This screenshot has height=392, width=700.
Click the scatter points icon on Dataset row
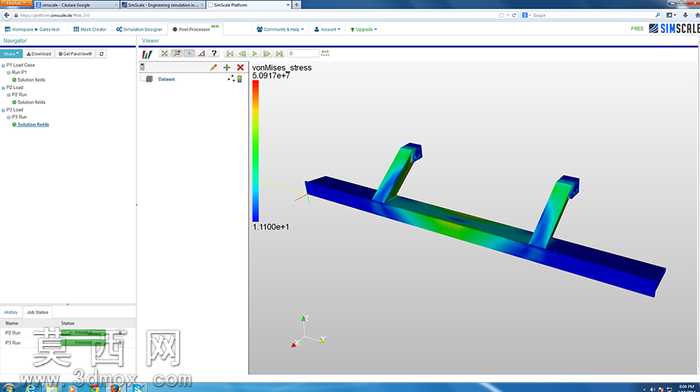(231, 79)
